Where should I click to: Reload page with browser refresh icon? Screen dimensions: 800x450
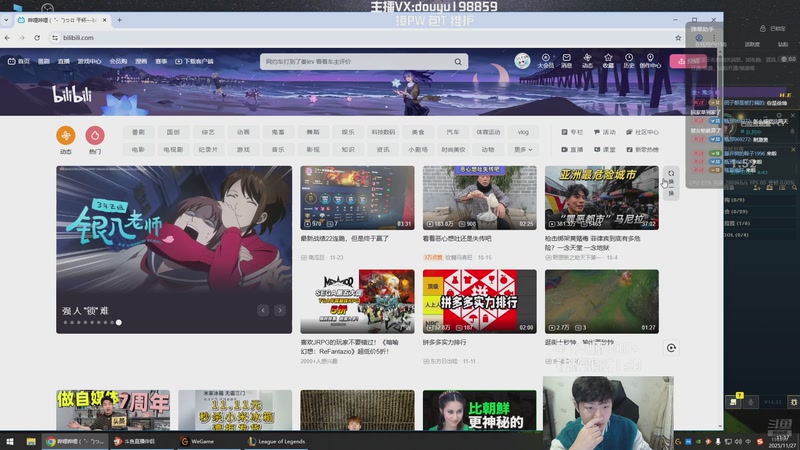[37, 38]
